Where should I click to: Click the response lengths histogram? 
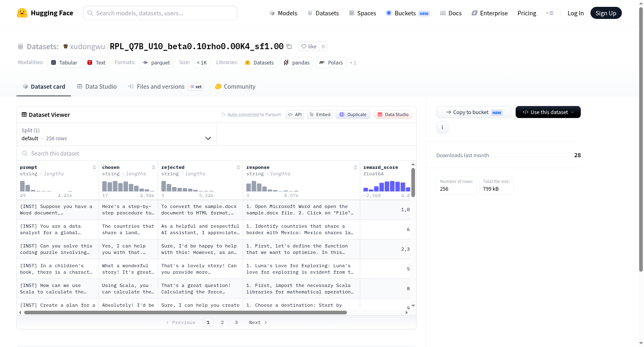pyautogui.click(x=272, y=186)
